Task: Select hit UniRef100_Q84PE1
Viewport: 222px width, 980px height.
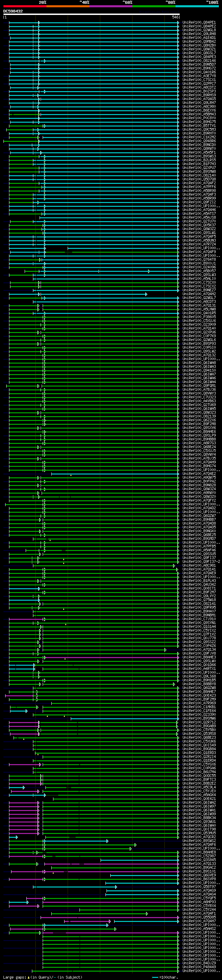Action: click(x=199, y=23)
